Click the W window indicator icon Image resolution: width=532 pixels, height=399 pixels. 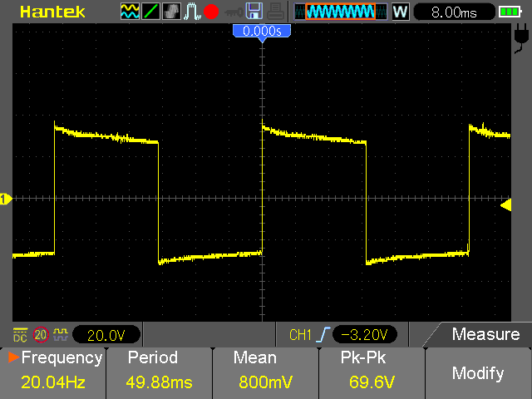point(400,12)
